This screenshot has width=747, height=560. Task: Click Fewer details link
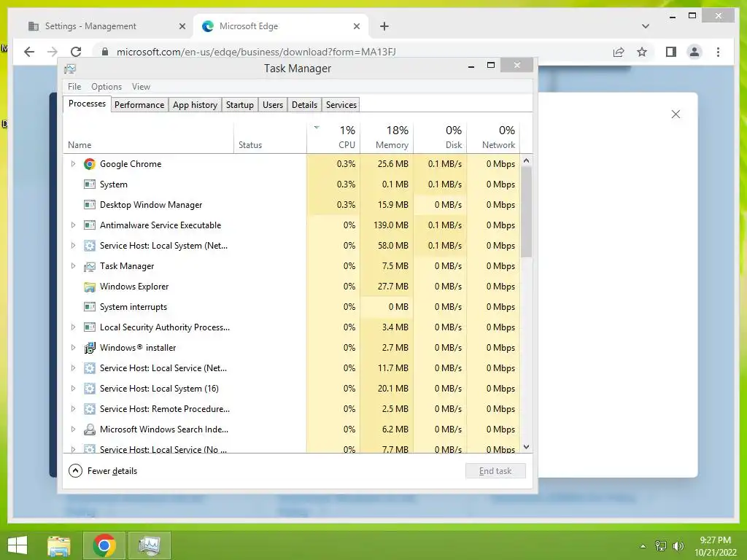[x=112, y=471]
